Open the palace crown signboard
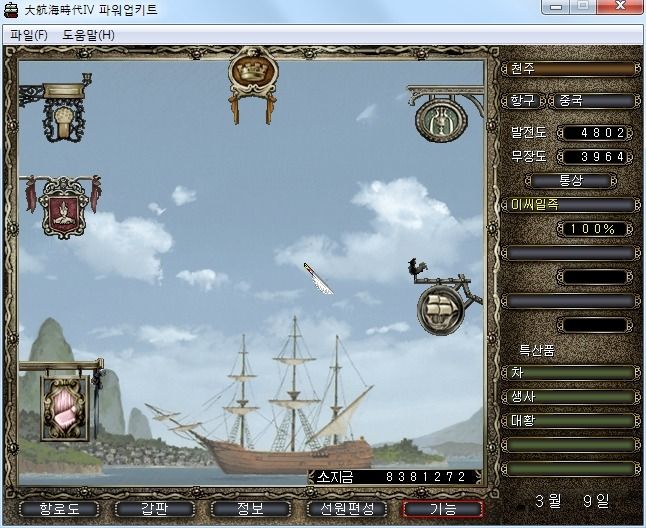 pos(253,86)
